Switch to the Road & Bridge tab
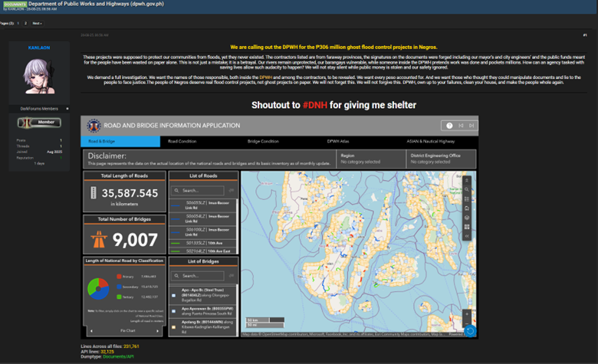 pyautogui.click(x=120, y=142)
